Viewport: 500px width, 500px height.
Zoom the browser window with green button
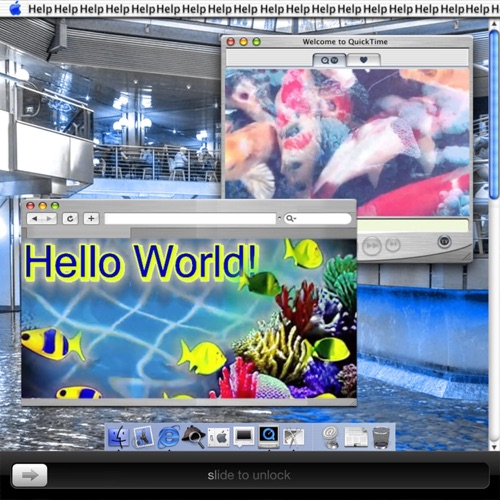click(x=55, y=206)
